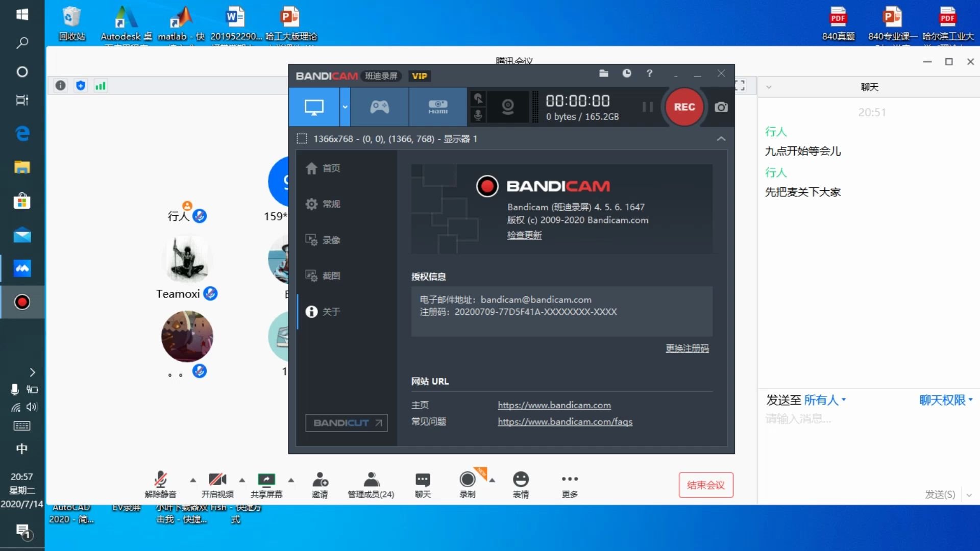Click the 1366x768 display region selector

click(386, 139)
